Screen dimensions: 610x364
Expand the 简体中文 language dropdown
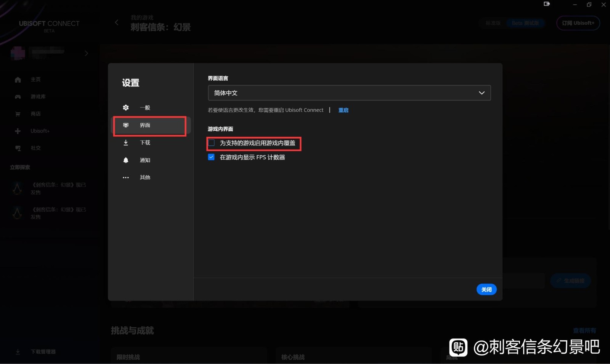pos(349,93)
